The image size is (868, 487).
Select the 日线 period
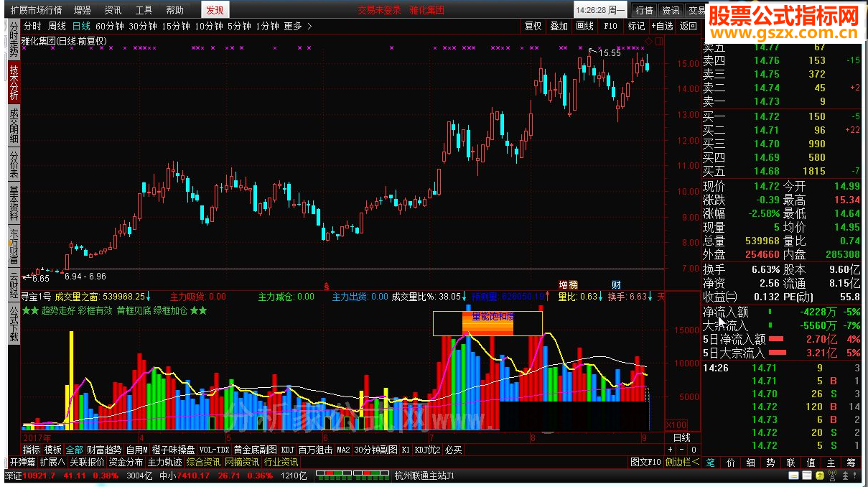81,27
